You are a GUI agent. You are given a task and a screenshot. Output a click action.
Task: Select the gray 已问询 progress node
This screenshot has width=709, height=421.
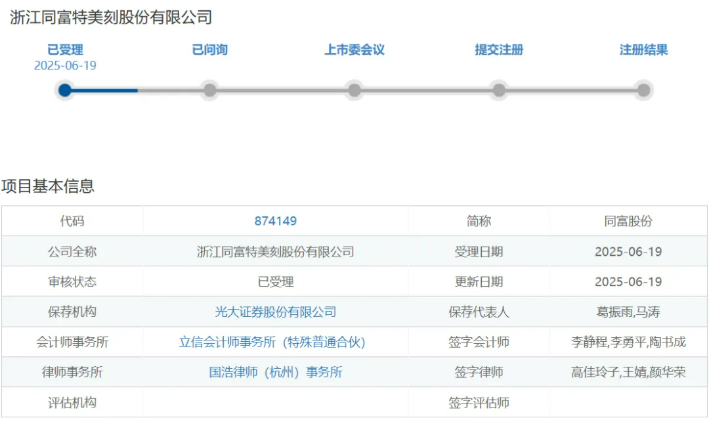210,90
